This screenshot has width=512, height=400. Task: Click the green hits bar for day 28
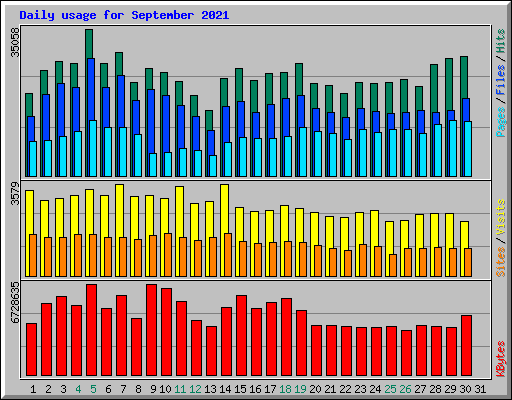(434, 87)
